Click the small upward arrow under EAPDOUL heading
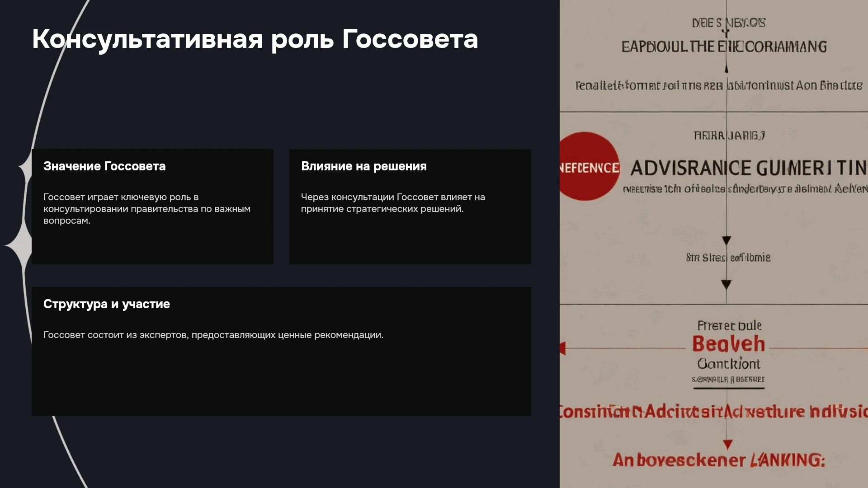This screenshot has height=488, width=868. click(x=726, y=68)
